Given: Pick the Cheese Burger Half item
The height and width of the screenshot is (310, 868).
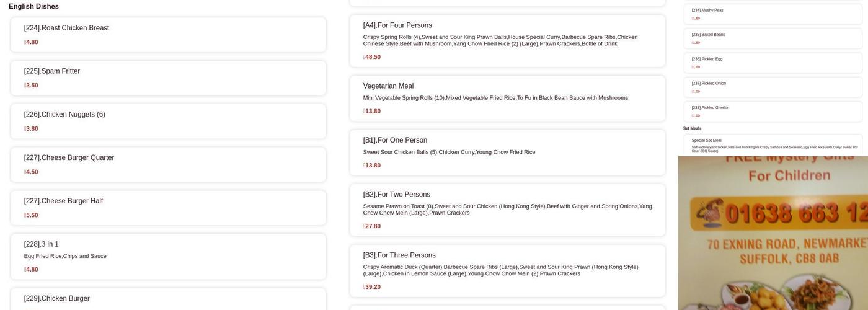Looking at the screenshot, I should pos(168,208).
